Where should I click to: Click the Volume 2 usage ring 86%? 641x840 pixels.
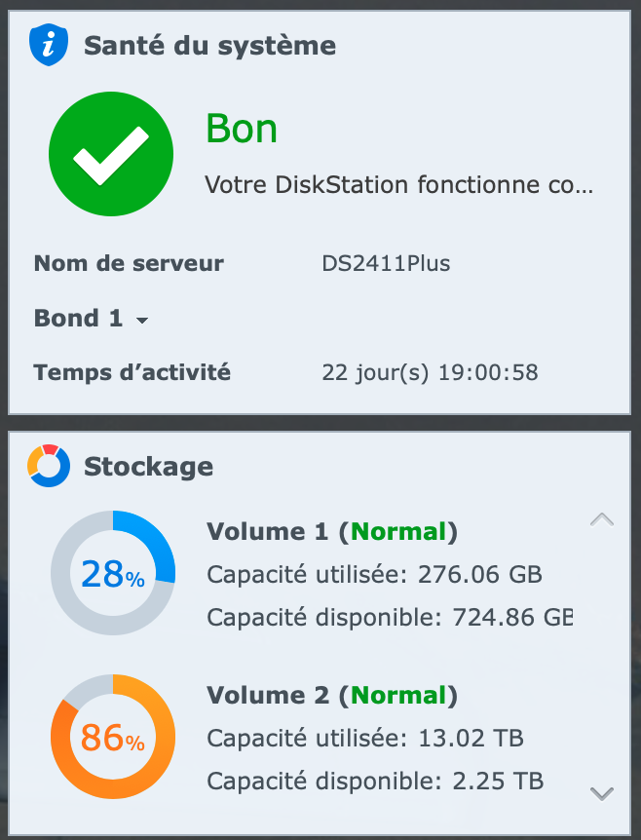(113, 738)
